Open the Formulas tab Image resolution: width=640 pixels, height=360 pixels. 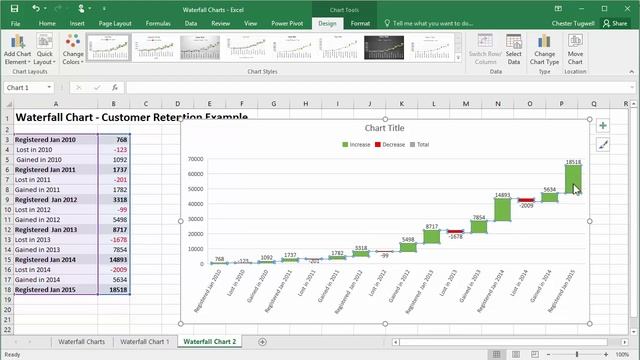pyautogui.click(x=158, y=24)
